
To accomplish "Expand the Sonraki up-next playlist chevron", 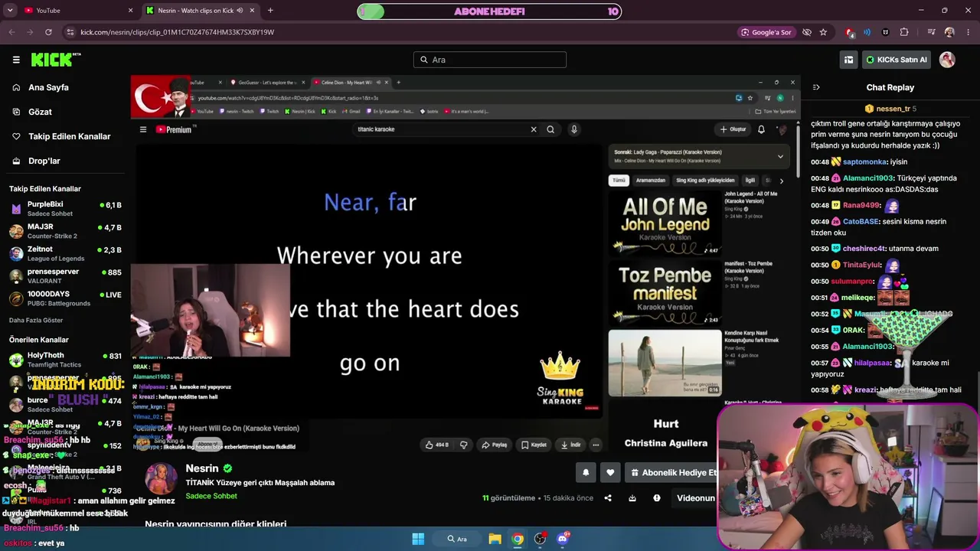I will 780,156.
